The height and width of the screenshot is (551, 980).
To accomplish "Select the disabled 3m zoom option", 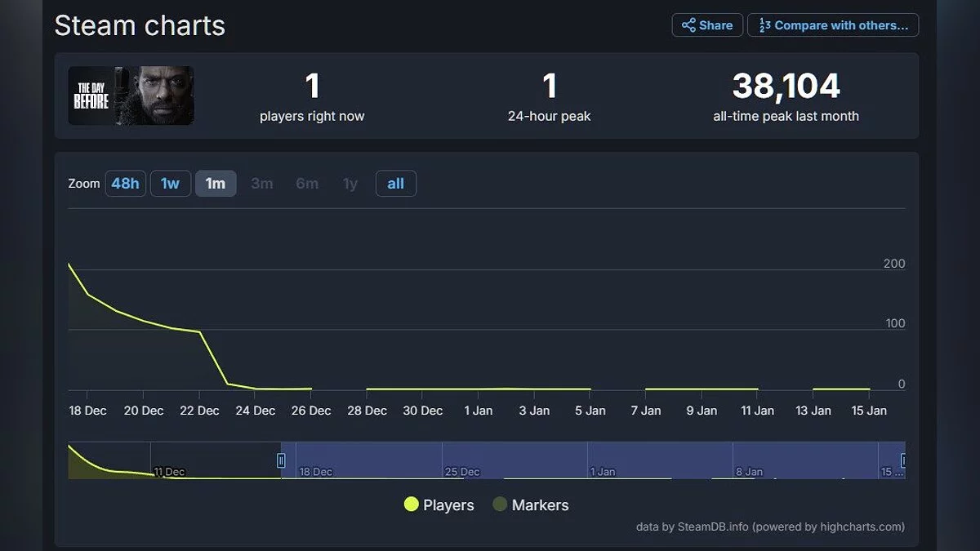I will (262, 184).
